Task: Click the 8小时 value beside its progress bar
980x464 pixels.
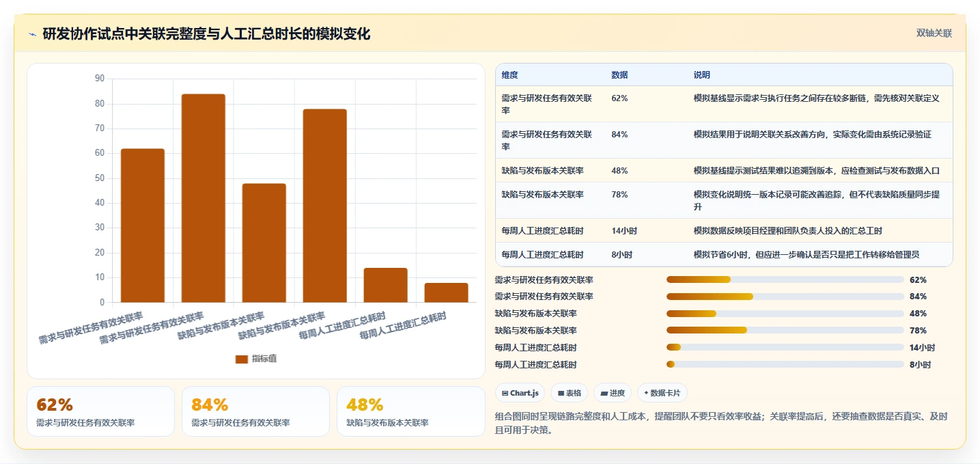Action: click(x=920, y=364)
